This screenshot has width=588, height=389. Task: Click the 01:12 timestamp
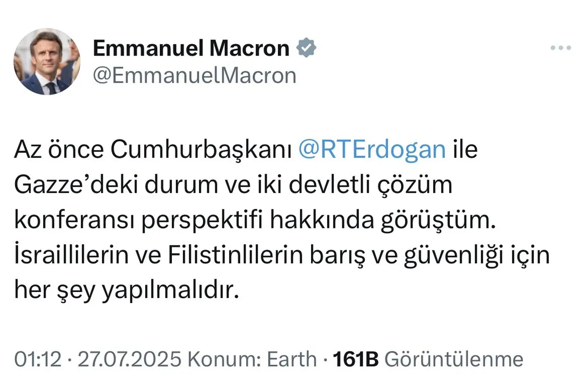point(38,359)
